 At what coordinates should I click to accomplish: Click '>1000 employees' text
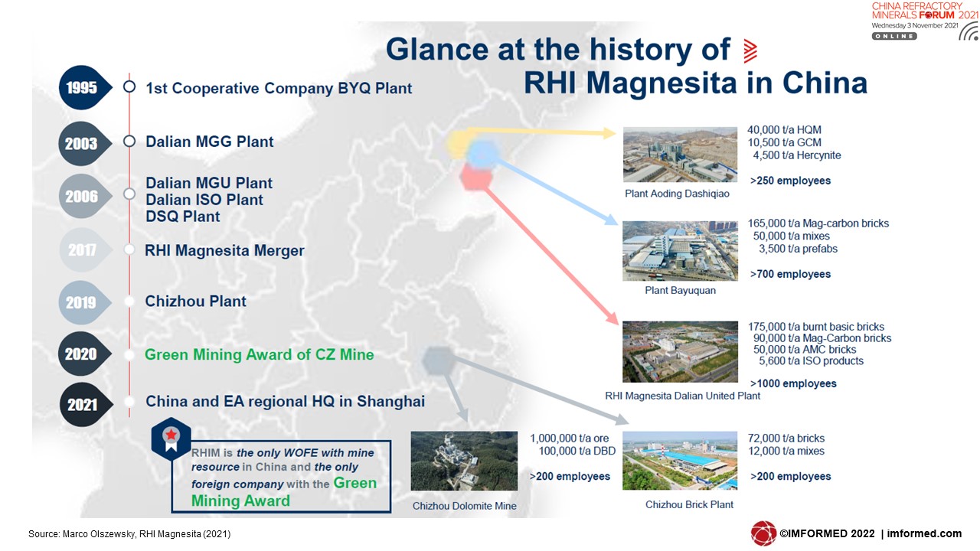[x=793, y=383]
